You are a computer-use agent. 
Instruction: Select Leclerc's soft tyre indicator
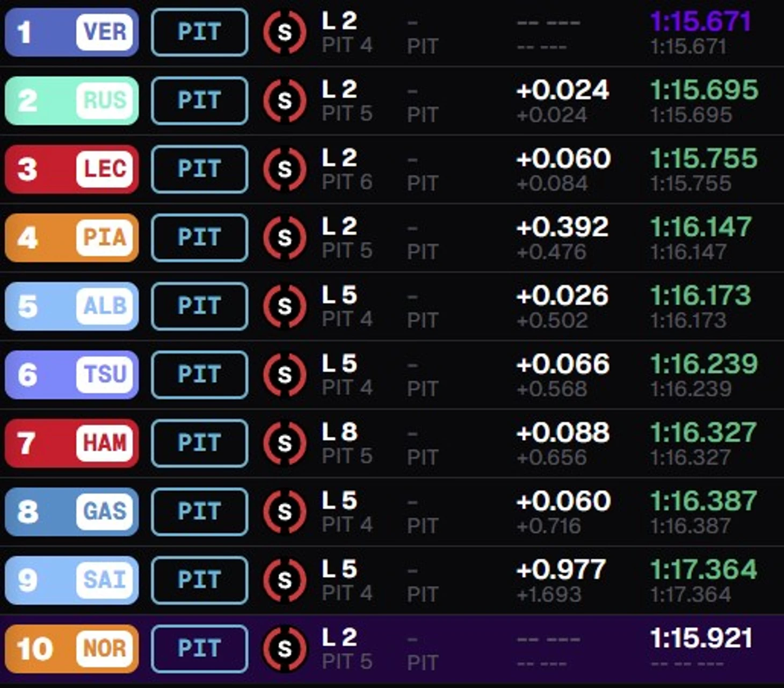285,169
